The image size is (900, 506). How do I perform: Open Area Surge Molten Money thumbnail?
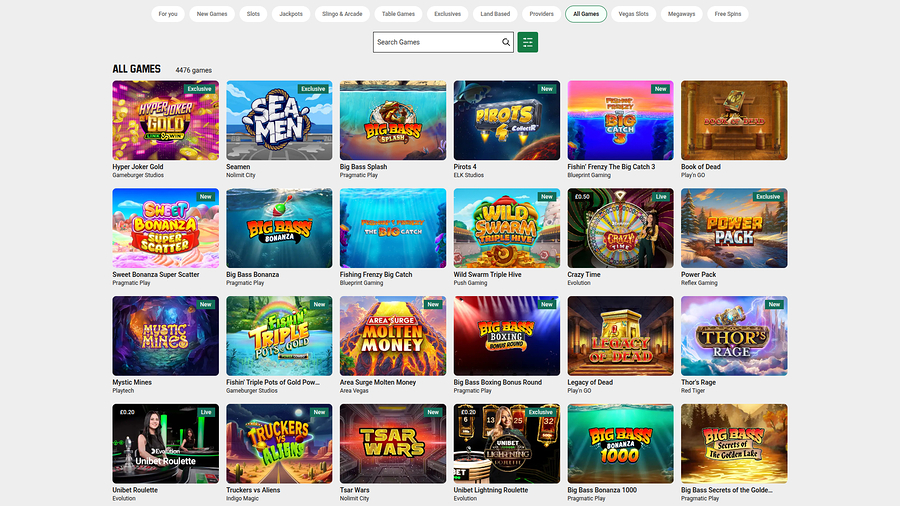[x=393, y=336]
